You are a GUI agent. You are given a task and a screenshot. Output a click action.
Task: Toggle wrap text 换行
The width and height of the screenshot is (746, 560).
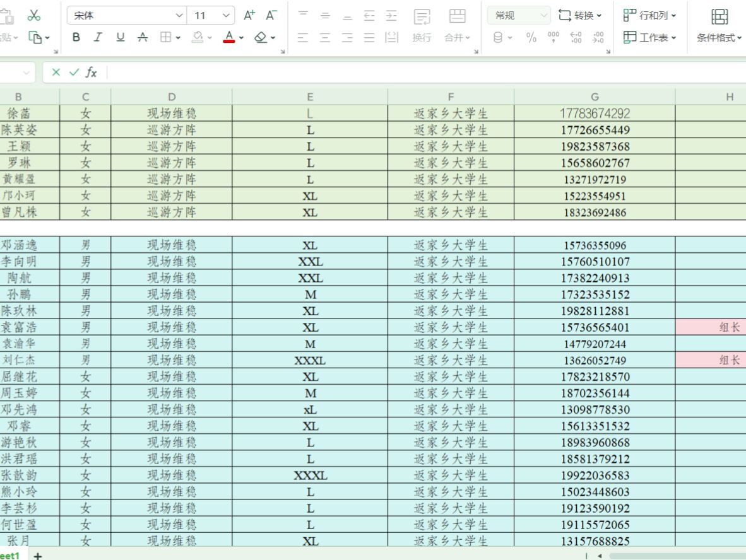[422, 26]
